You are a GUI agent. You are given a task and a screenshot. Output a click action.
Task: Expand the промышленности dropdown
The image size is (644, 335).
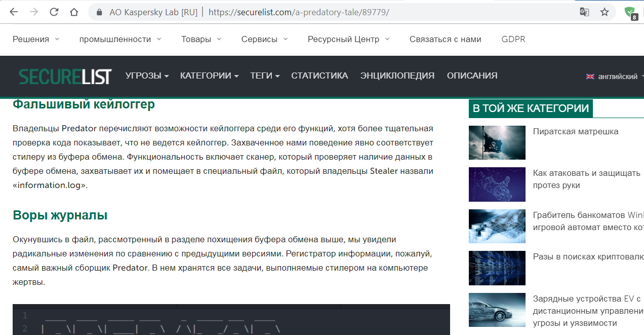(120, 39)
